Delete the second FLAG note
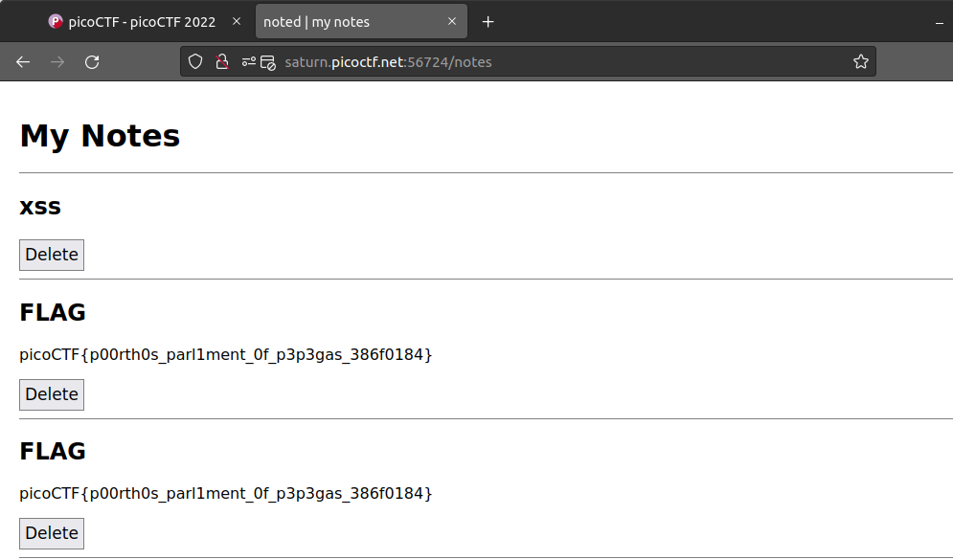This screenshot has height=560, width=953. (52, 533)
